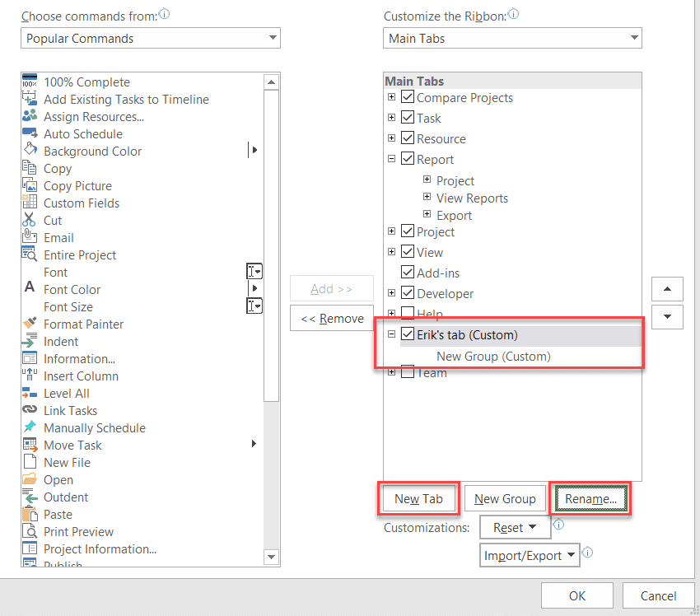Uncheck the Compare Projects tab checkbox
700x616 pixels.
tap(408, 97)
